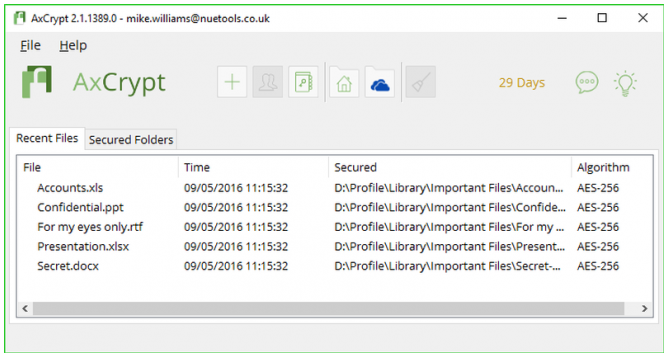The height and width of the screenshot is (360, 664).
Task: Sort by the Time column header
Action: click(253, 167)
